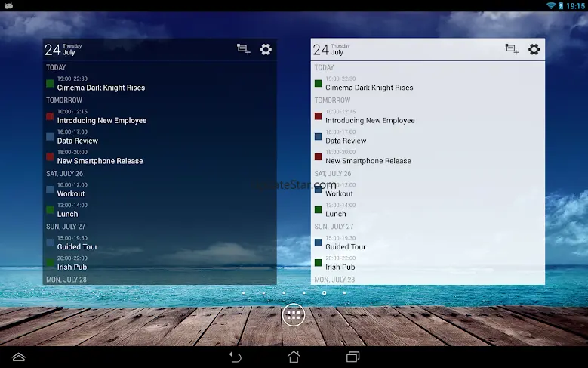This screenshot has width=588, height=368.
Task: Tap green color square beside Lunch in dark widget
Action: (x=50, y=210)
